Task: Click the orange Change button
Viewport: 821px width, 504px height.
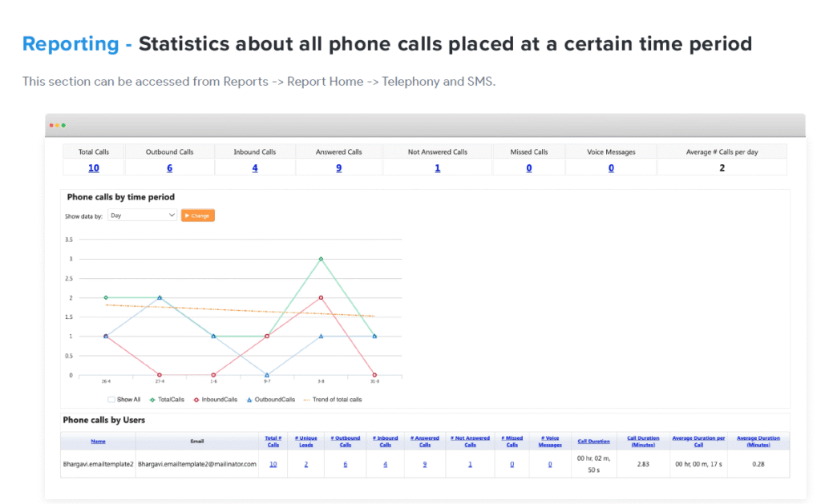Action: (x=197, y=215)
